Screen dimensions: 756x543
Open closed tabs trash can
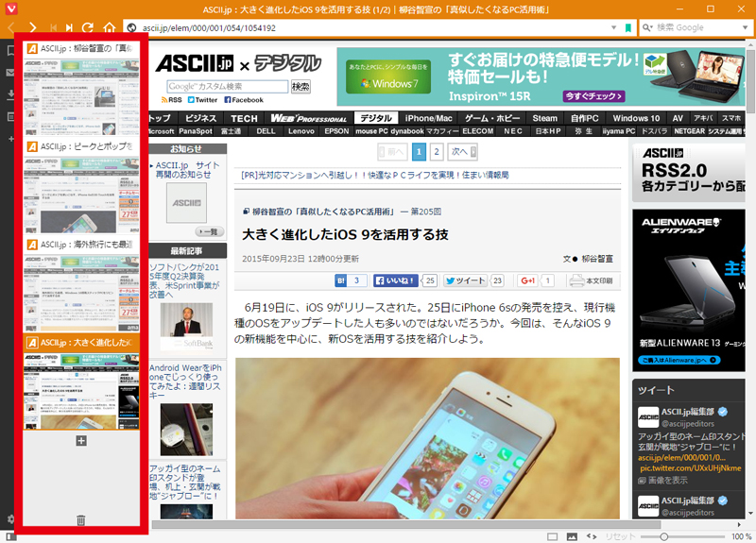pyautogui.click(x=81, y=520)
